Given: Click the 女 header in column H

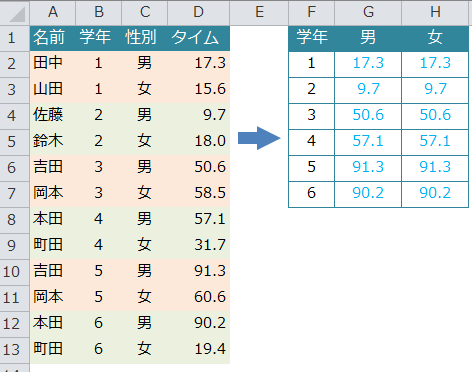Looking at the screenshot, I should click(x=435, y=38).
